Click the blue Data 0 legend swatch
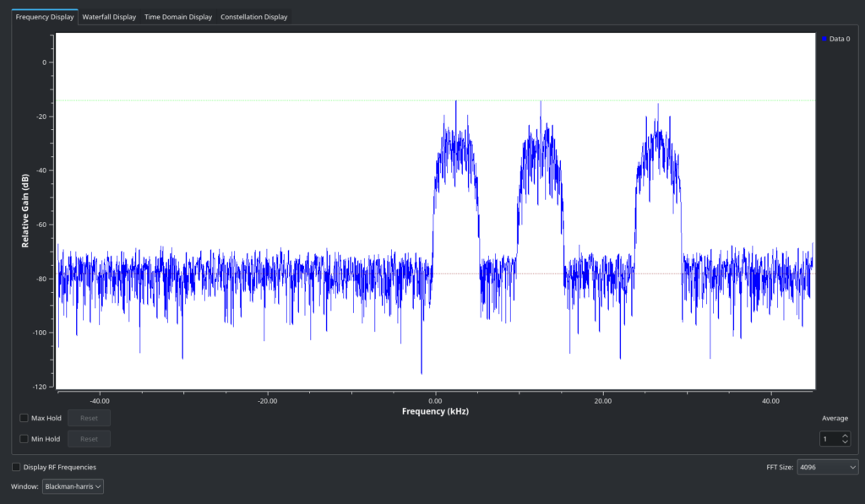 (x=824, y=39)
